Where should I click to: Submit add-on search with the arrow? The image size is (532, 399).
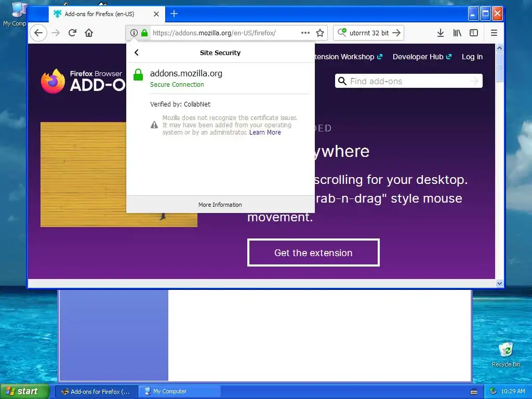coord(474,81)
